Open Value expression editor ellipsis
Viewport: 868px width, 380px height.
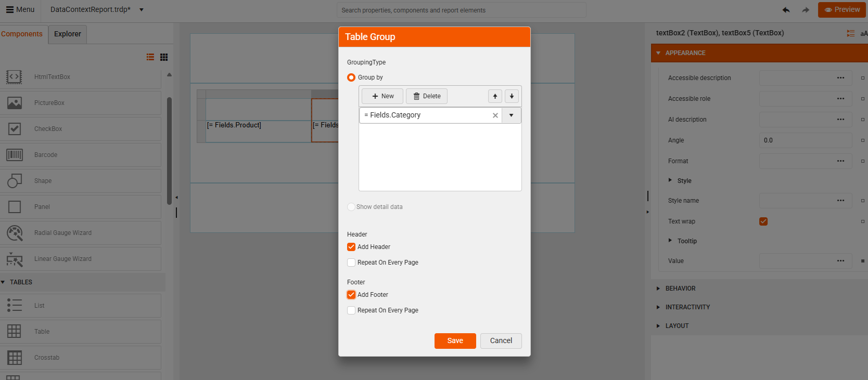click(x=840, y=261)
